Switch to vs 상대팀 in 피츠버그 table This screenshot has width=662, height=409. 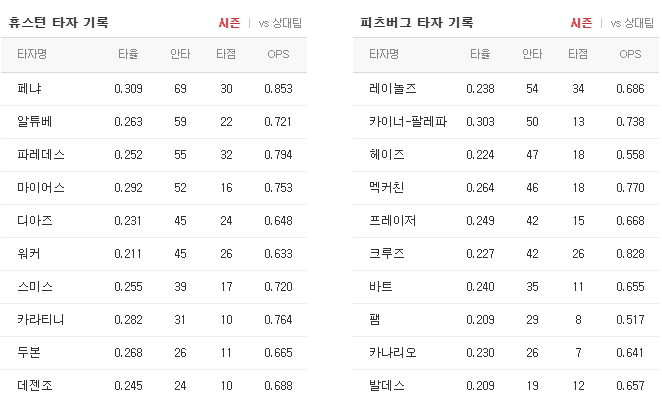tap(632, 23)
